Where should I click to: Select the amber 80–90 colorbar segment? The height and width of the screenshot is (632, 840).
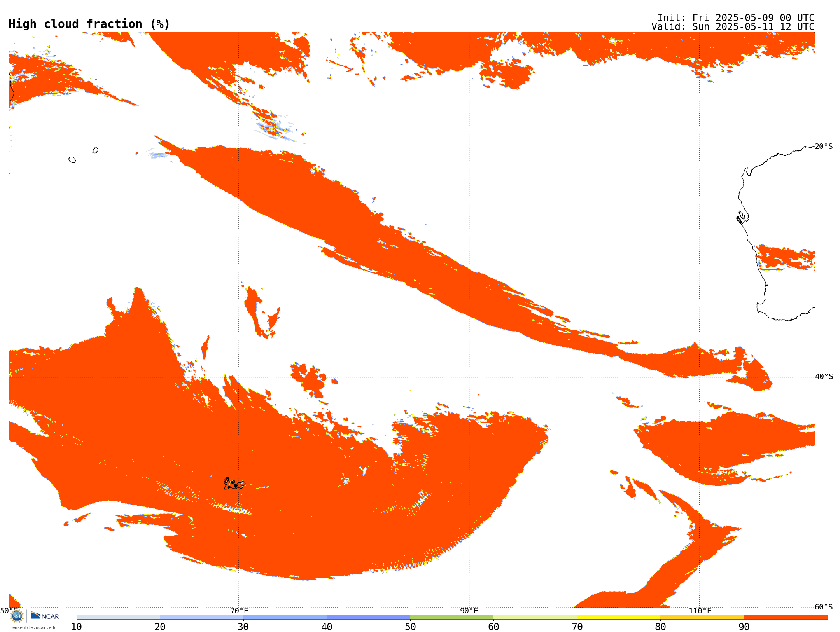pyautogui.click(x=702, y=617)
